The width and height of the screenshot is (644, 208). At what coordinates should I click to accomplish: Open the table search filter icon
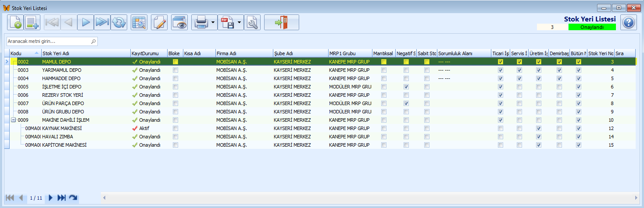[x=139, y=22]
